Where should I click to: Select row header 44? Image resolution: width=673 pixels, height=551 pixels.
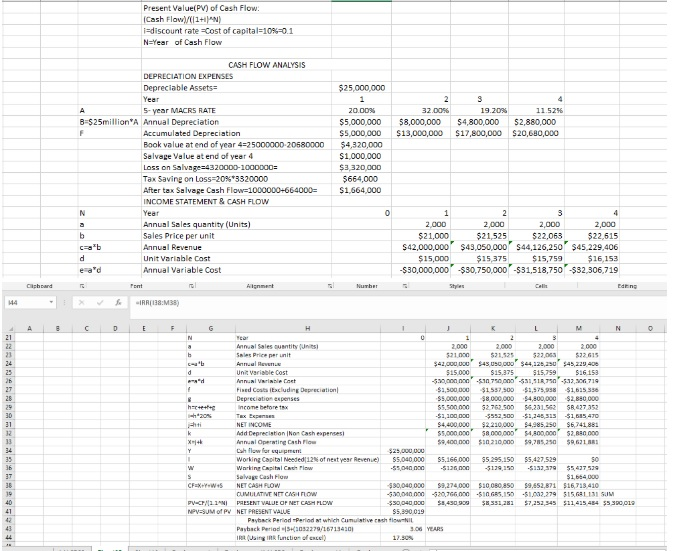click(9, 538)
